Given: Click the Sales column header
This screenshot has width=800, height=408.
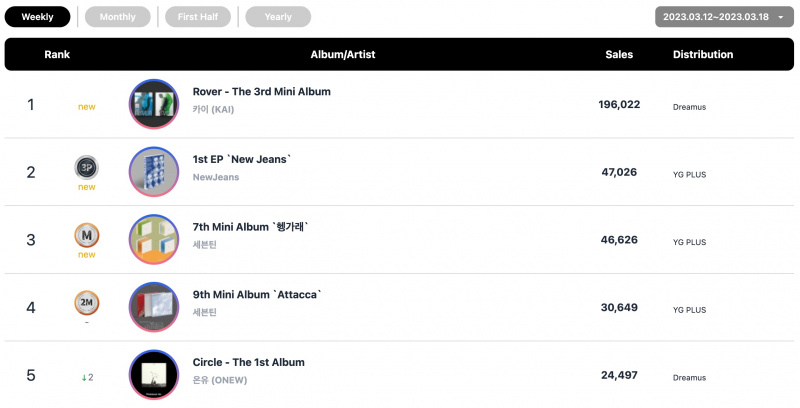Looking at the screenshot, I should [619, 55].
